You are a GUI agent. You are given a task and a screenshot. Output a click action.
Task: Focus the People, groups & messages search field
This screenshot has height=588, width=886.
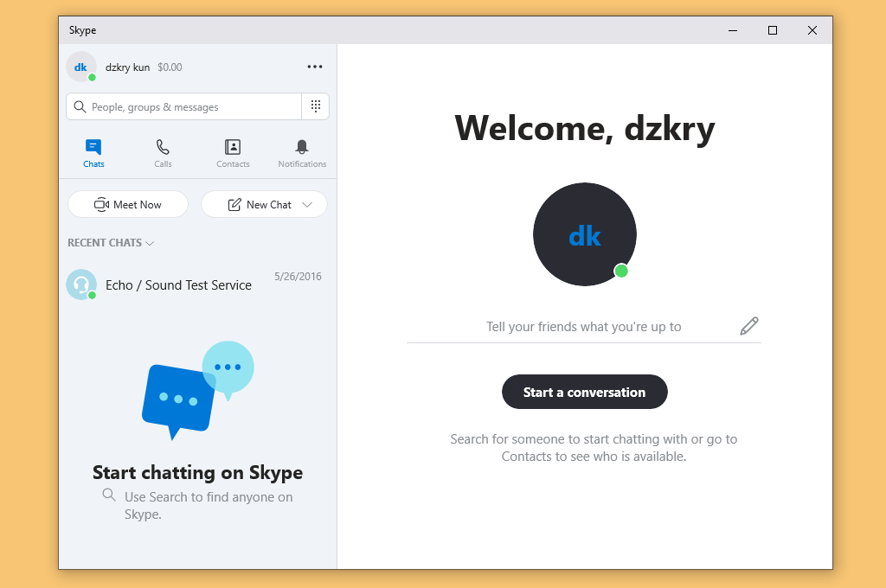[184, 106]
